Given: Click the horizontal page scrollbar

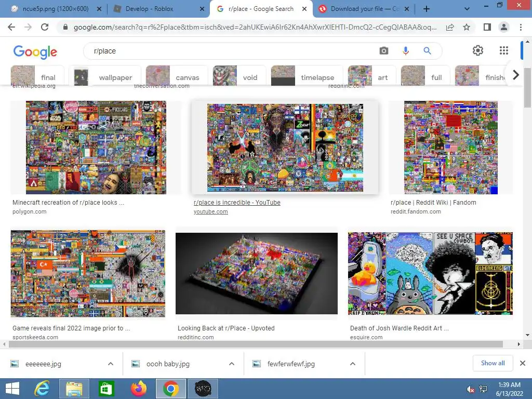Looking at the screenshot, I should [x=256, y=344].
